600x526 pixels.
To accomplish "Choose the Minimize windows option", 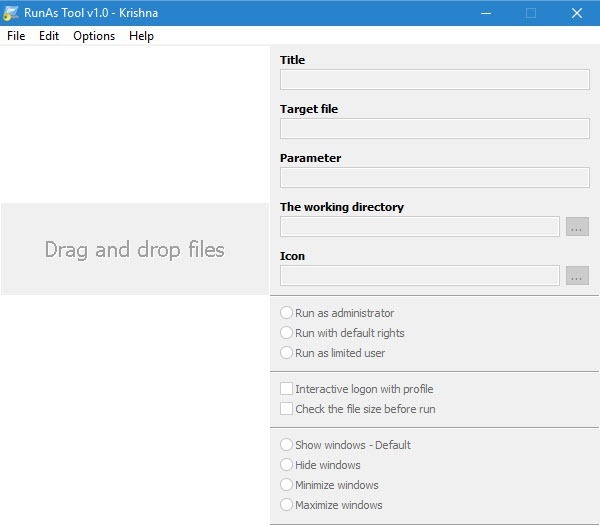I will pyautogui.click(x=286, y=484).
